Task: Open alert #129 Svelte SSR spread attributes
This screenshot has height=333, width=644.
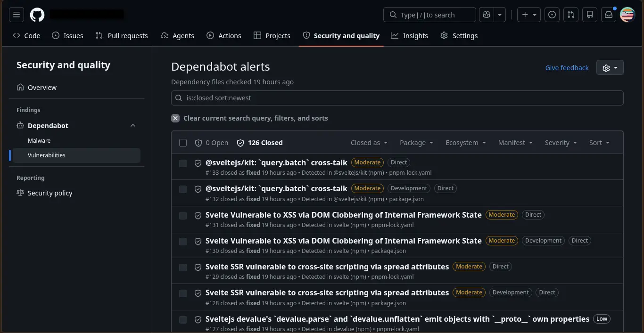Action: tap(327, 267)
